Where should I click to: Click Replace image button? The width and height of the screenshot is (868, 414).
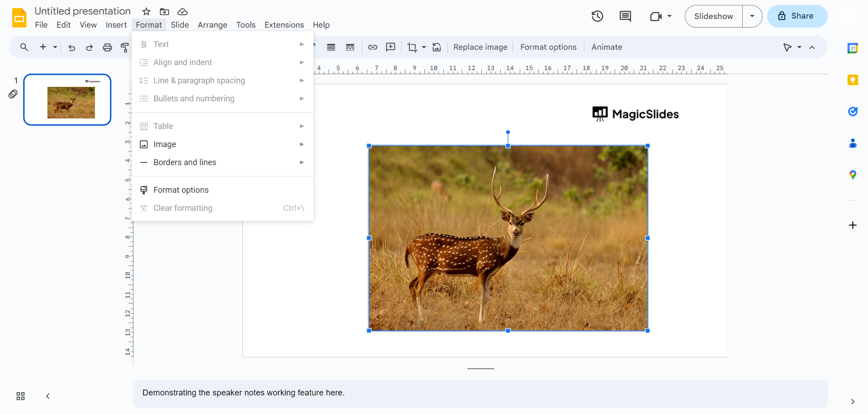click(480, 48)
